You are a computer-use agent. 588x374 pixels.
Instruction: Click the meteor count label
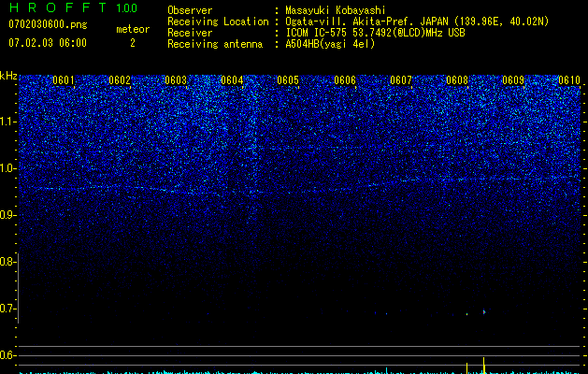[133, 29]
